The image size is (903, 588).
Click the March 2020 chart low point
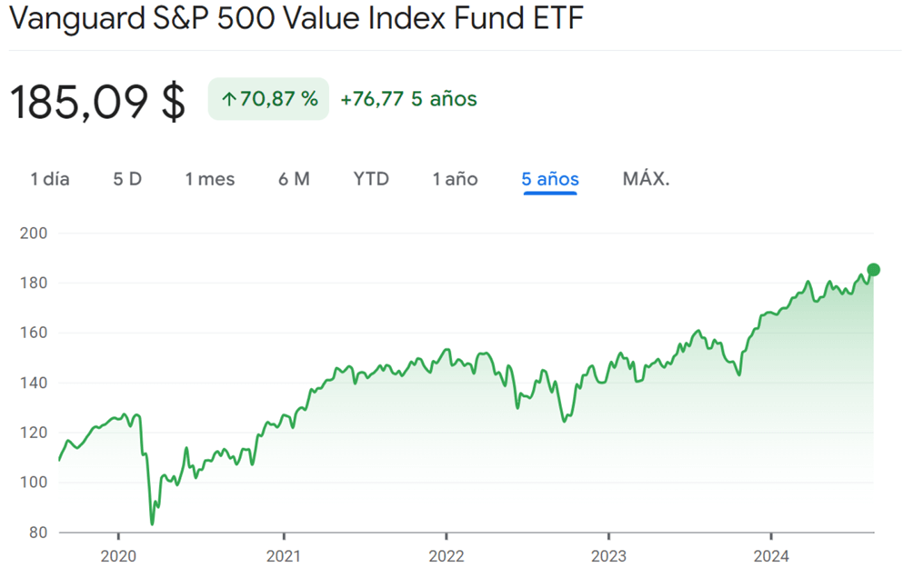point(152,523)
